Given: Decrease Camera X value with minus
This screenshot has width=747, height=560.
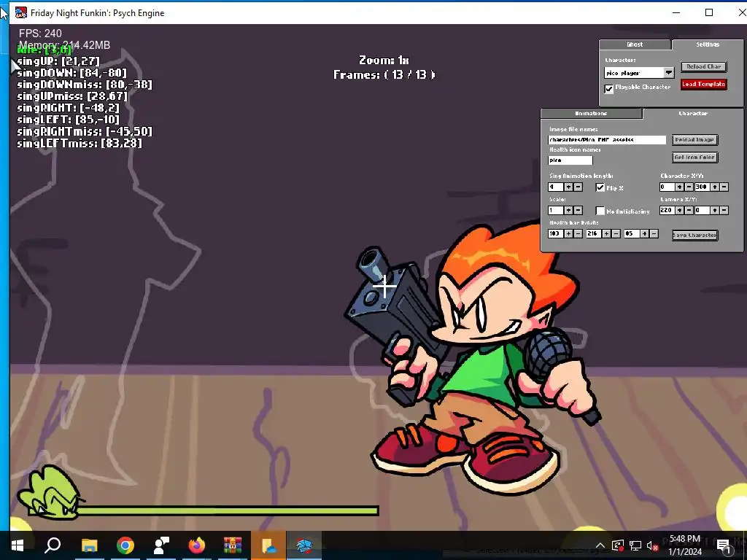Looking at the screenshot, I should point(689,210).
